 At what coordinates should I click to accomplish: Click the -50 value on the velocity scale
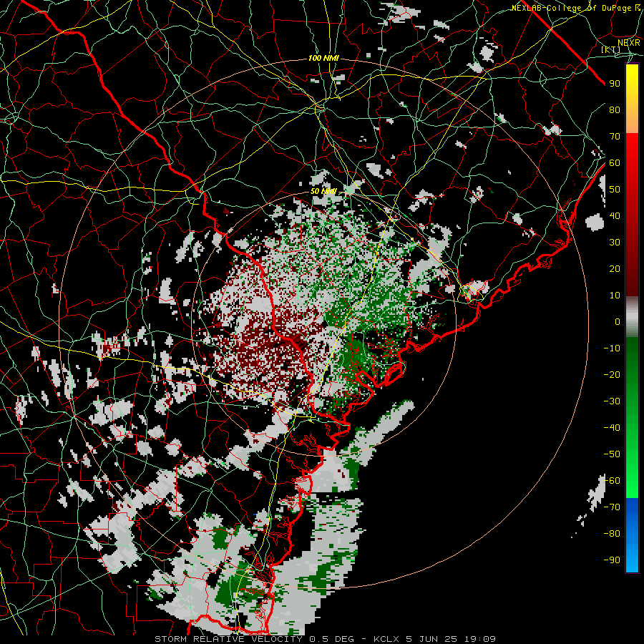(612, 454)
